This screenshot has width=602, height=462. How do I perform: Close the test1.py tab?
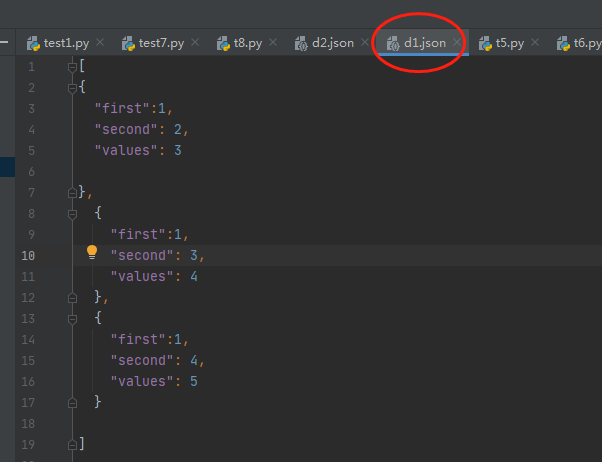point(100,42)
